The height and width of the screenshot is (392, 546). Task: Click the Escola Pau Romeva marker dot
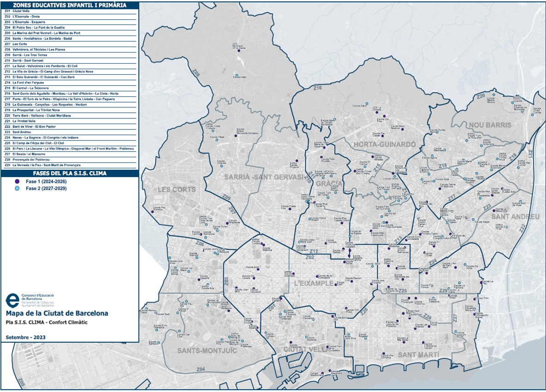coord(153,212)
